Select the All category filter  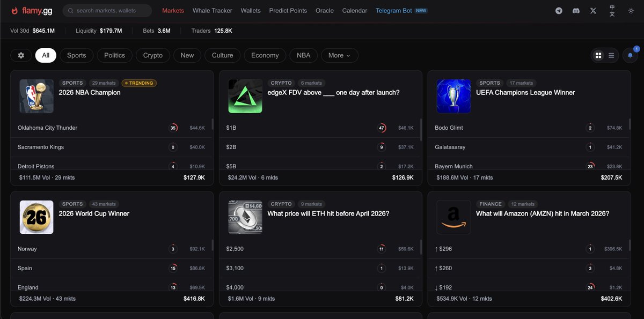pyautogui.click(x=46, y=55)
